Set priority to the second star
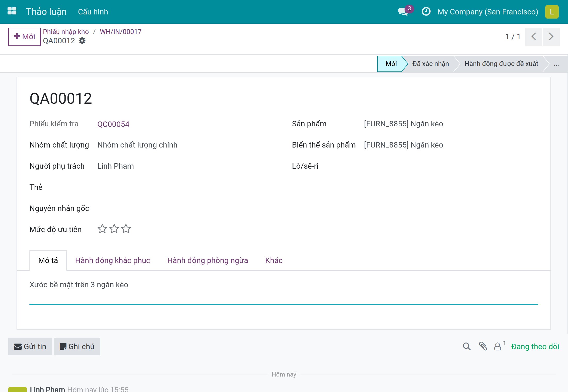The image size is (568, 392). (x=114, y=229)
